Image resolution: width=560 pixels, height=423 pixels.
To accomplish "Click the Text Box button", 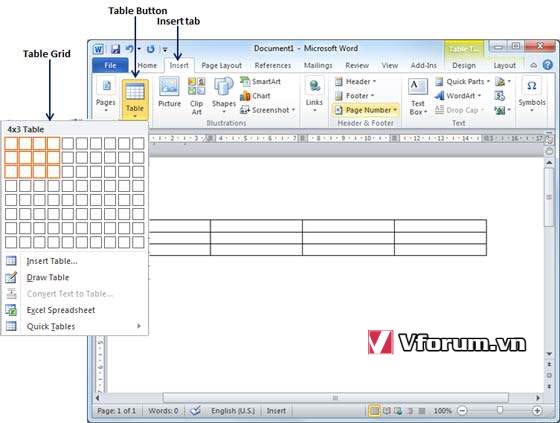I will coord(418,97).
